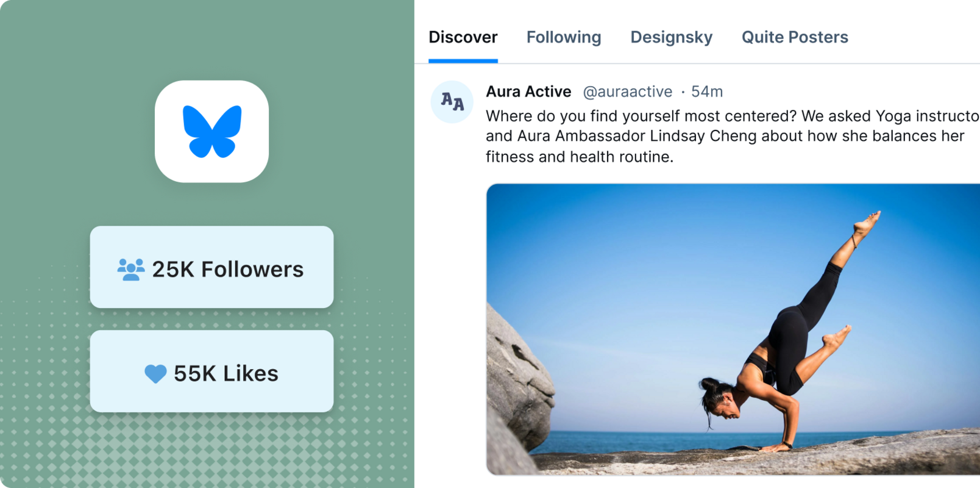Open the post timestamp showing 54m
Viewport: 980px width, 488px height.
706,91
